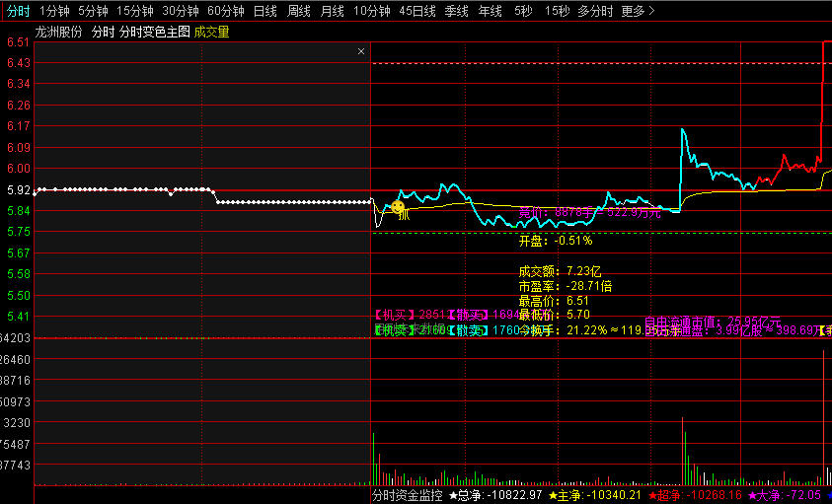Switch to the 45日线 period tab
This screenshot has width=832, height=504.
pos(416,12)
